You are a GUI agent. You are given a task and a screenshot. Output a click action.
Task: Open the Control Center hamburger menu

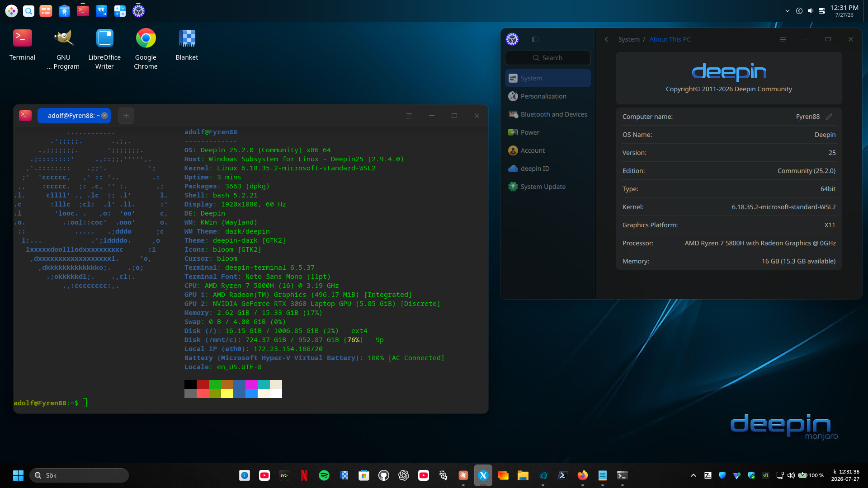click(783, 39)
